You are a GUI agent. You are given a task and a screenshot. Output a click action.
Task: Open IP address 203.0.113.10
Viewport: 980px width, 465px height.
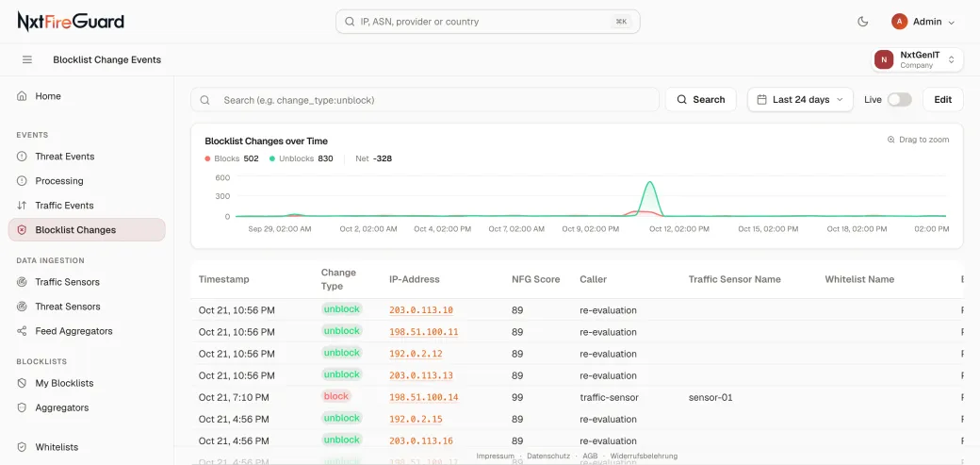click(x=421, y=310)
